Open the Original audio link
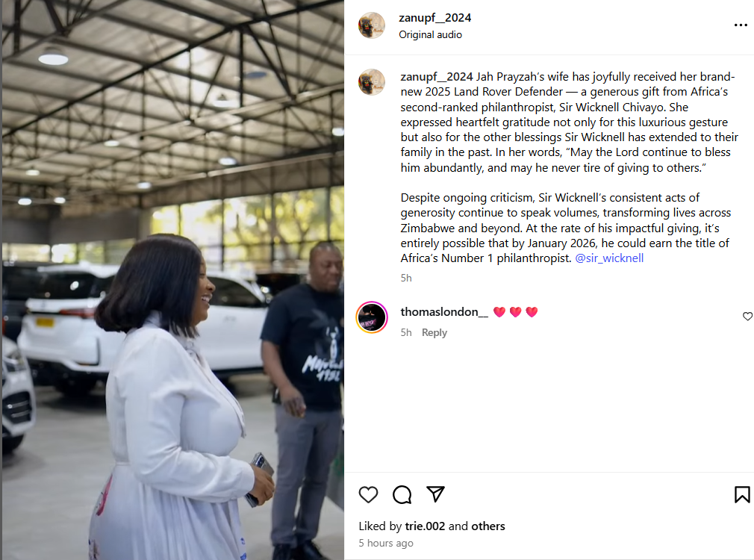The width and height of the screenshot is (754, 560). [x=430, y=34]
